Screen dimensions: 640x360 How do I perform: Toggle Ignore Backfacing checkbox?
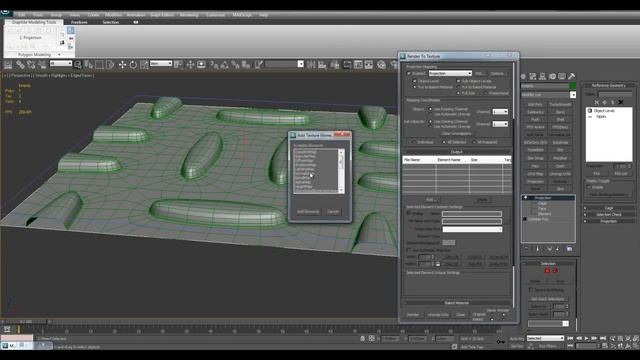[x=531, y=290]
